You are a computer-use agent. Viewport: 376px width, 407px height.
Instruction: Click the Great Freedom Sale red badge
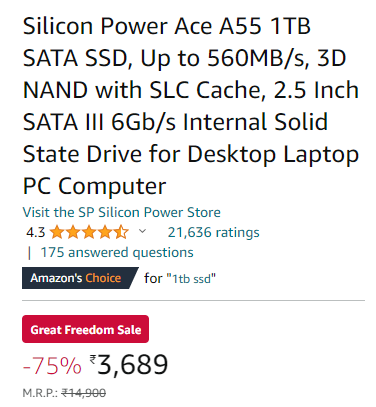pos(85,329)
